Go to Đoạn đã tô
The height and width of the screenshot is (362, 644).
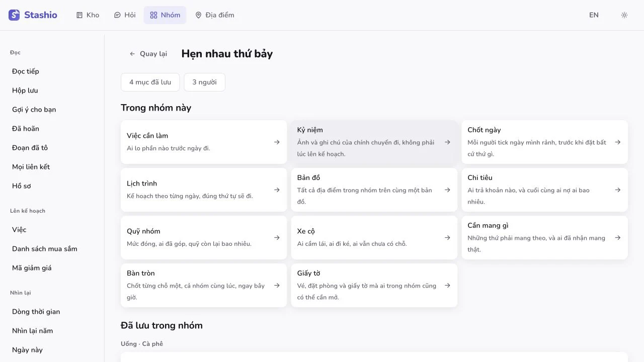(x=52, y=148)
